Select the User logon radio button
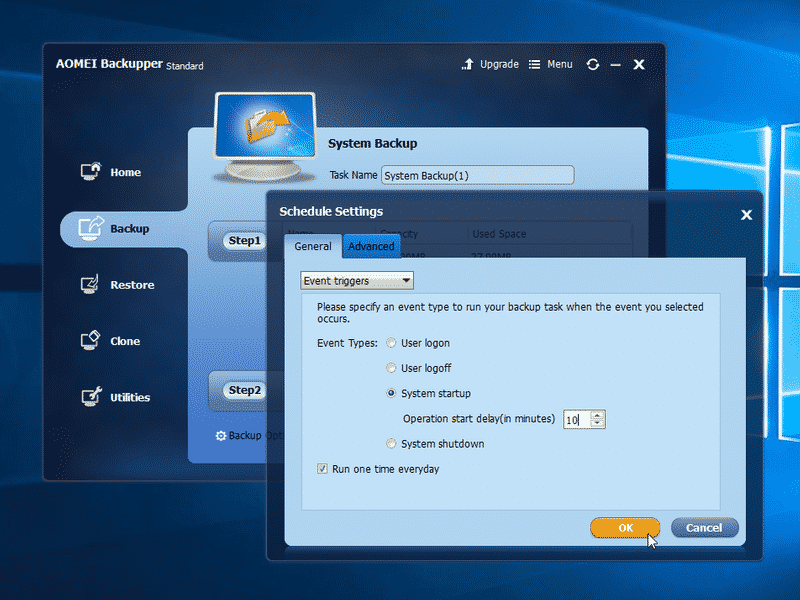Image resolution: width=800 pixels, height=600 pixels. (x=391, y=343)
